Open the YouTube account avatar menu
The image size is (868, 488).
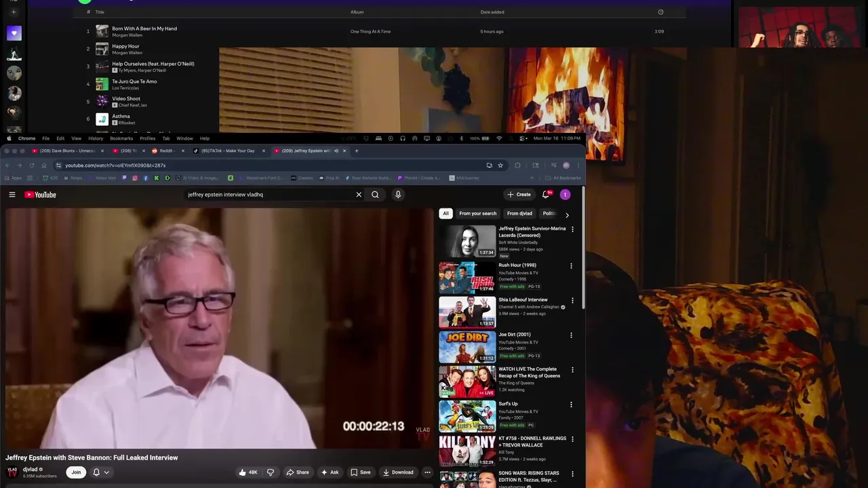pos(565,195)
